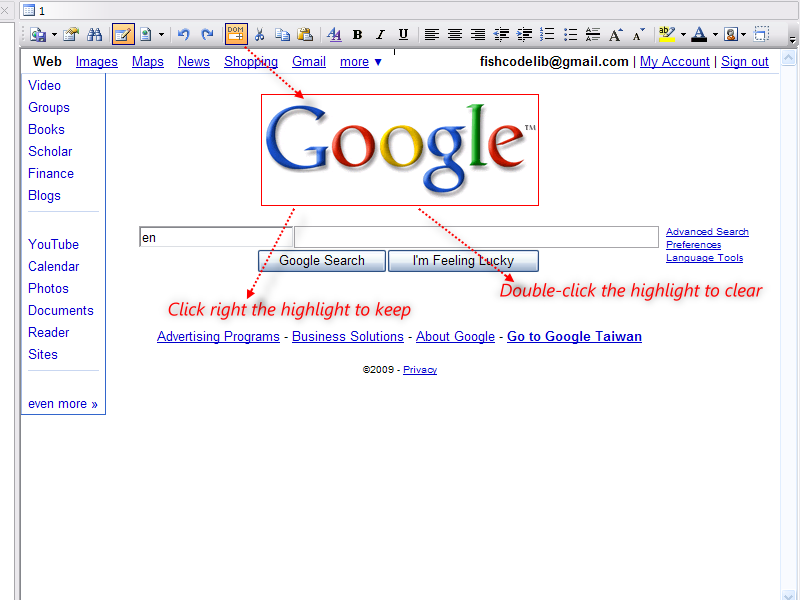
Task: Click the dashed-frame selection icon
Action: 761,35
